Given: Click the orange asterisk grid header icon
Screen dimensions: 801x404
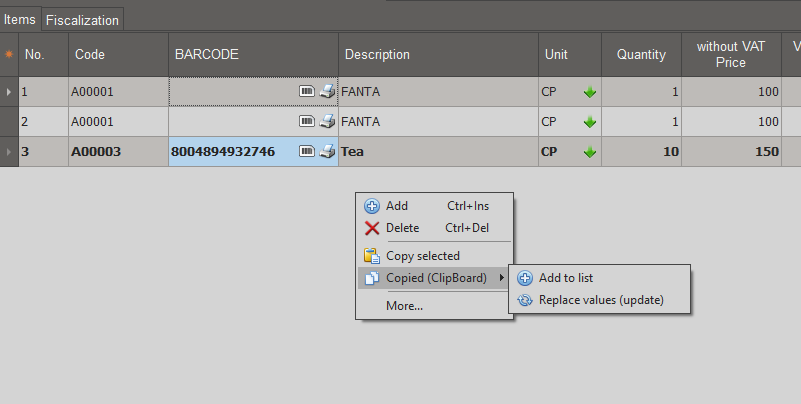Looking at the screenshot, I should (9, 55).
